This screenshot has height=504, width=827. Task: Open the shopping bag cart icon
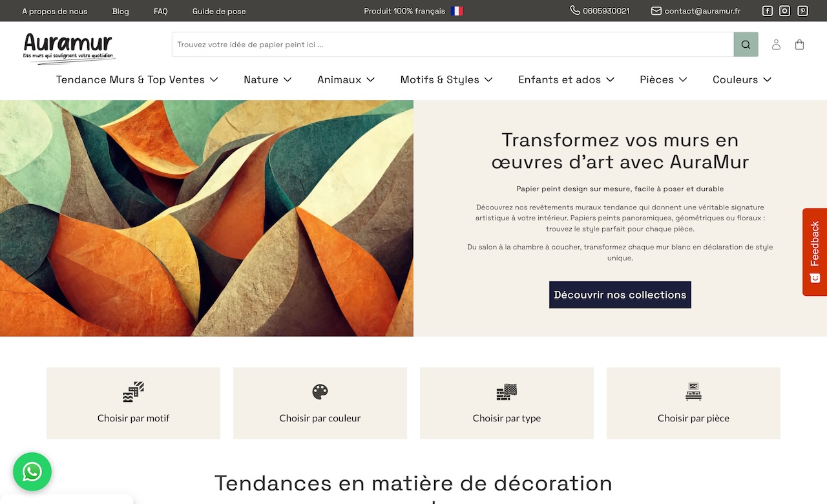tap(799, 45)
